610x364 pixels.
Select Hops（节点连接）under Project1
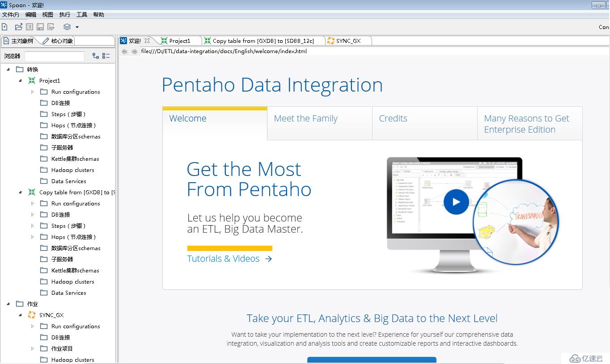click(74, 125)
